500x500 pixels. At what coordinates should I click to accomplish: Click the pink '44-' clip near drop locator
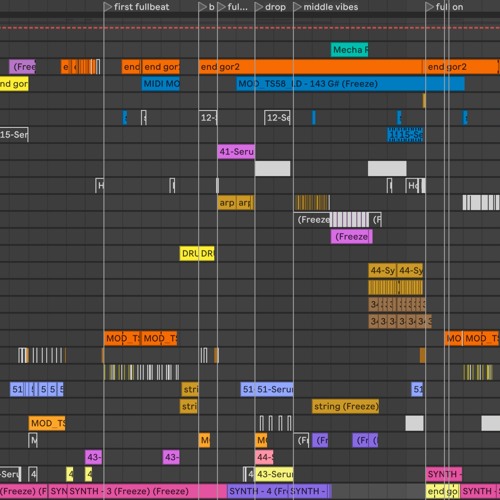tap(264, 457)
